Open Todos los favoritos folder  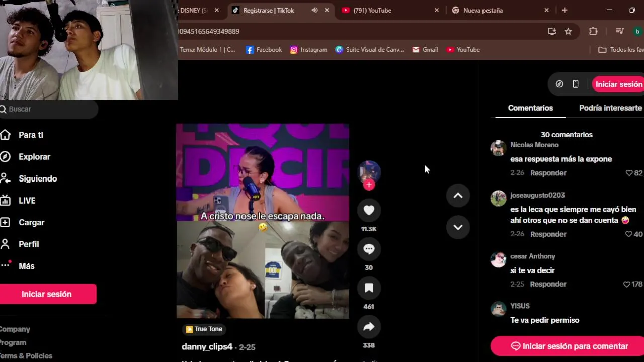coord(621,50)
